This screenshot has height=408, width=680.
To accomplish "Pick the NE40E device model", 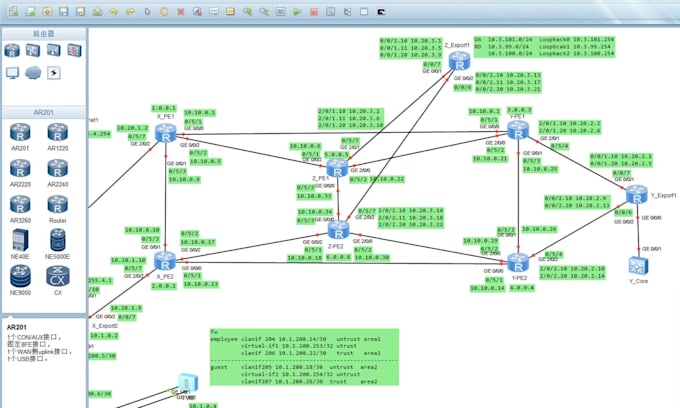I will point(20,244).
